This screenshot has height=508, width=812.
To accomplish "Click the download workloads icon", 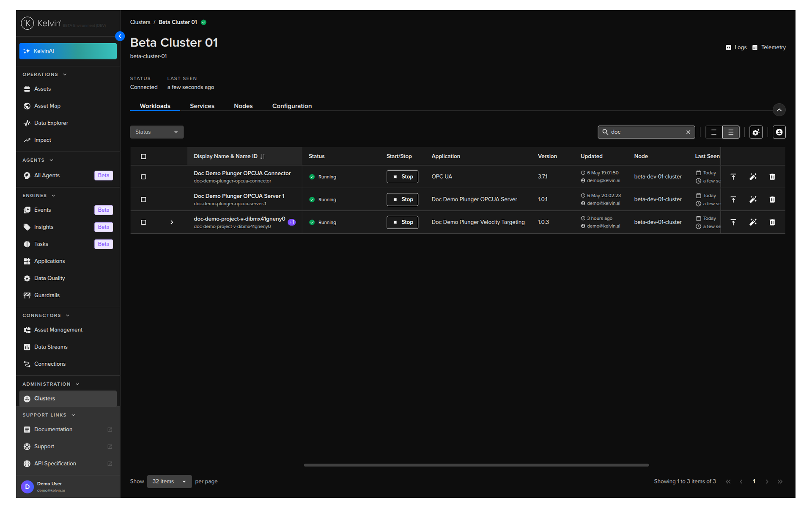I will coord(779,132).
